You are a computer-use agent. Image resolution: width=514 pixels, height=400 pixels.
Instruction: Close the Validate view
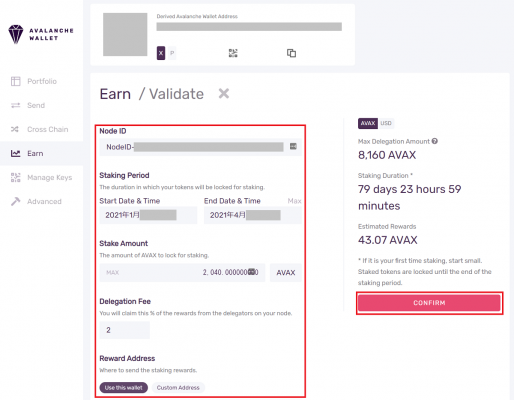click(x=224, y=94)
